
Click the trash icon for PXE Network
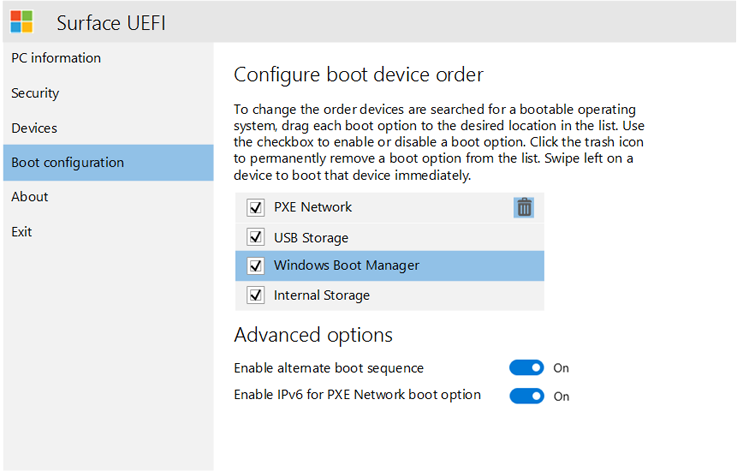524,207
